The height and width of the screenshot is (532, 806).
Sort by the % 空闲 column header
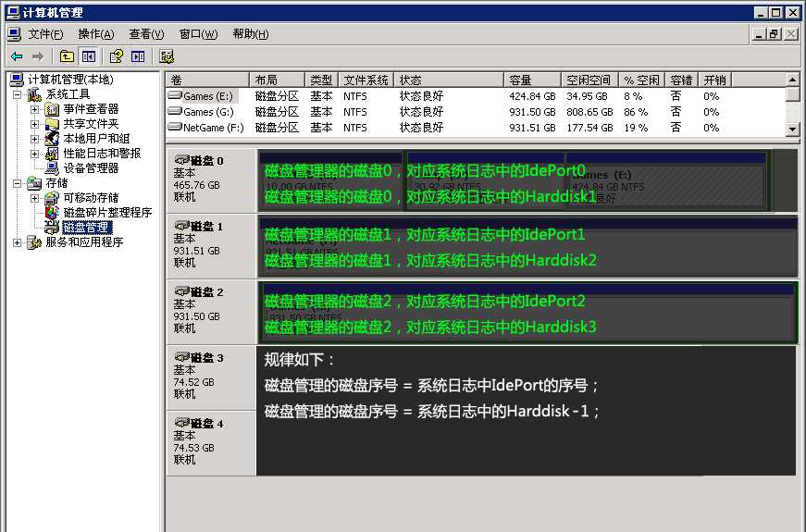[x=641, y=80]
